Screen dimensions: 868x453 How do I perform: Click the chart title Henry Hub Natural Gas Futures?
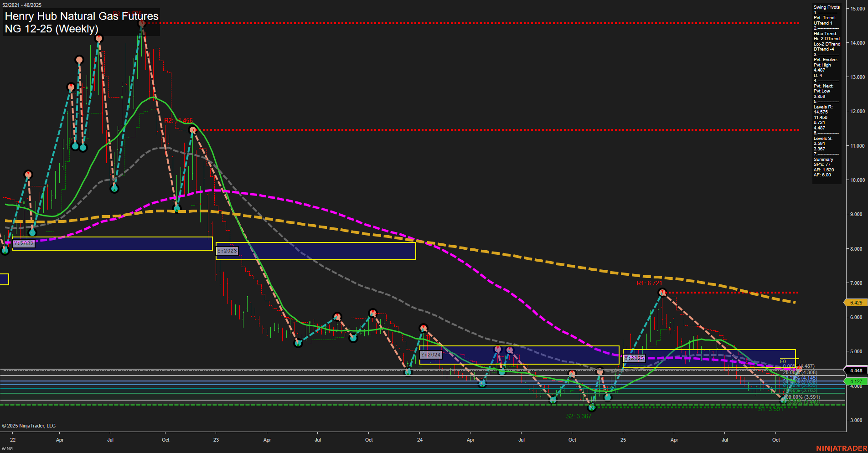(81, 16)
